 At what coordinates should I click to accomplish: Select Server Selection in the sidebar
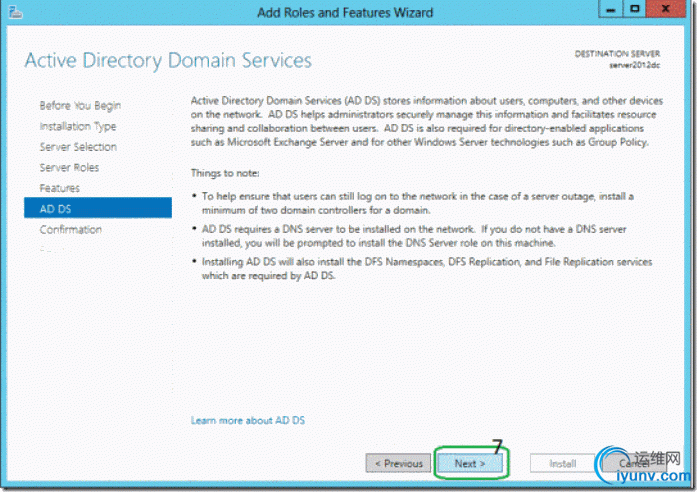click(78, 147)
